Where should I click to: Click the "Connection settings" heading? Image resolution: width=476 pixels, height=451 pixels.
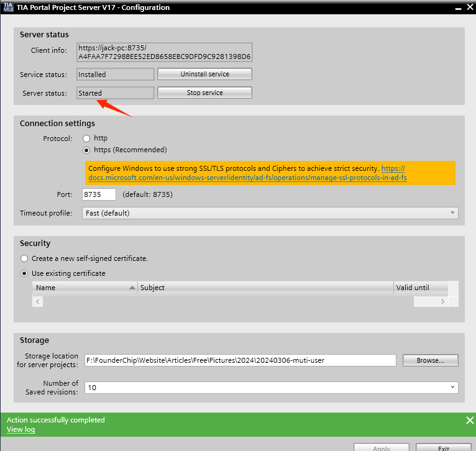coord(57,123)
